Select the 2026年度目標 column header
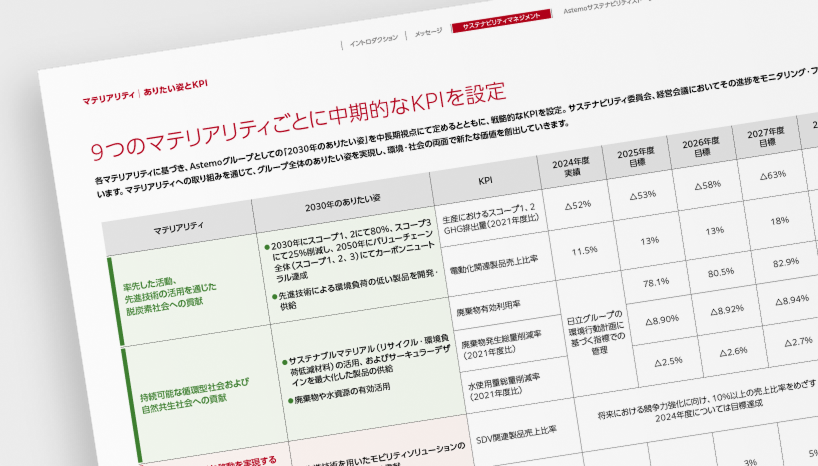Image resolution: width=818 pixels, height=466 pixels. (703, 146)
